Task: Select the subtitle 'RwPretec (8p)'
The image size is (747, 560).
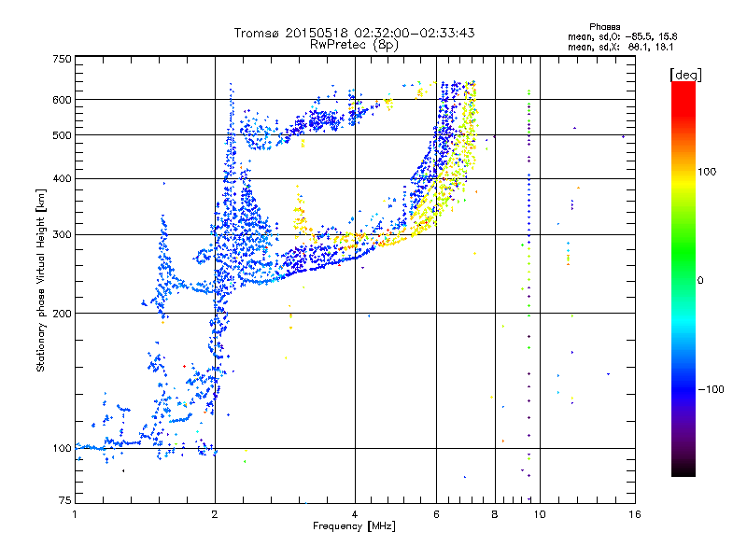Action: [x=354, y=45]
